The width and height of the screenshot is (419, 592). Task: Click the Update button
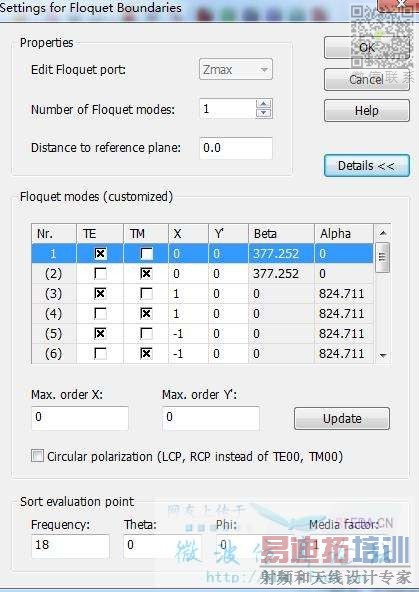[x=342, y=418]
